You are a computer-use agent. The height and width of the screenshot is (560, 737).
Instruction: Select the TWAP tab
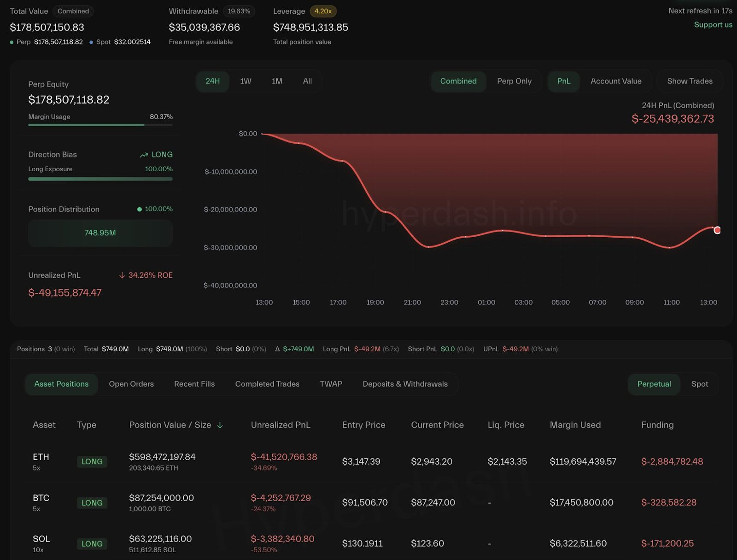pos(331,384)
